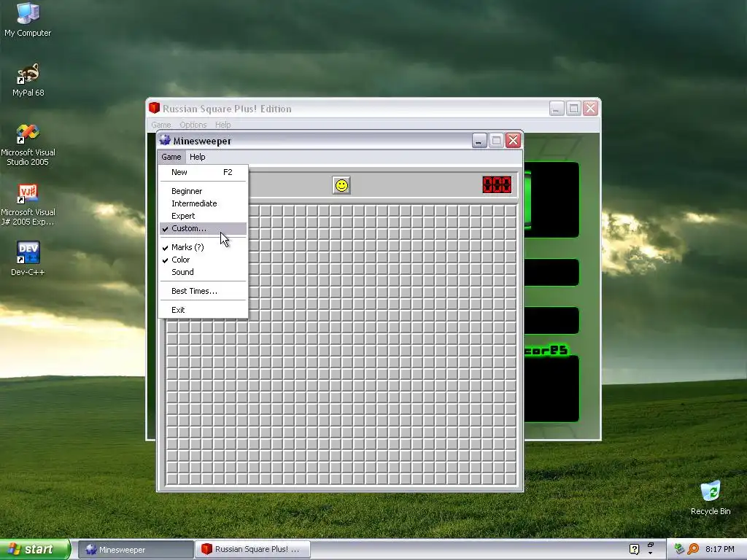Click the network computers tray icon

(679, 549)
